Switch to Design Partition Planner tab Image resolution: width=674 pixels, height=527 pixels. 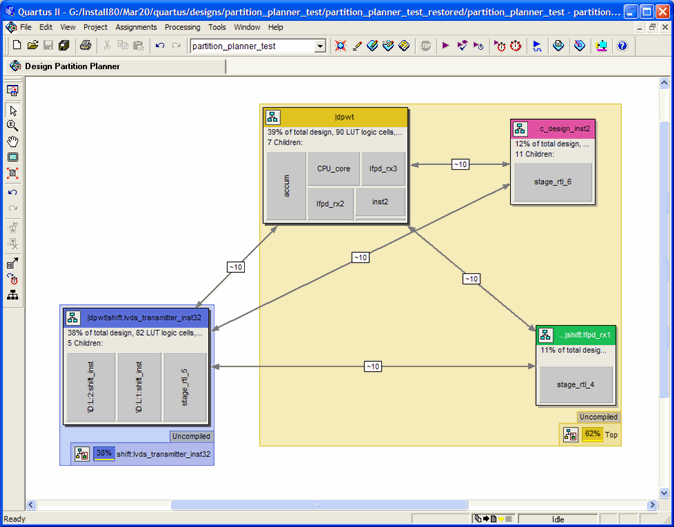click(x=72, y=66)
